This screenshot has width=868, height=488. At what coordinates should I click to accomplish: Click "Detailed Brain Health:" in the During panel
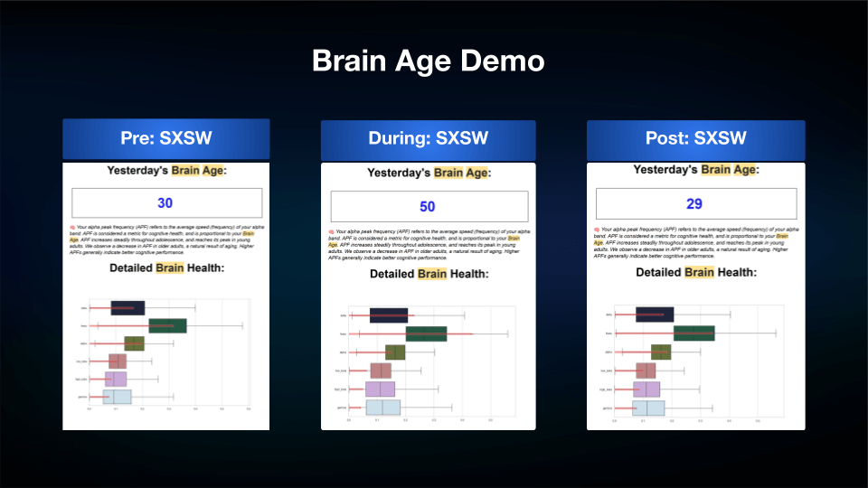(x=429, y=274)
